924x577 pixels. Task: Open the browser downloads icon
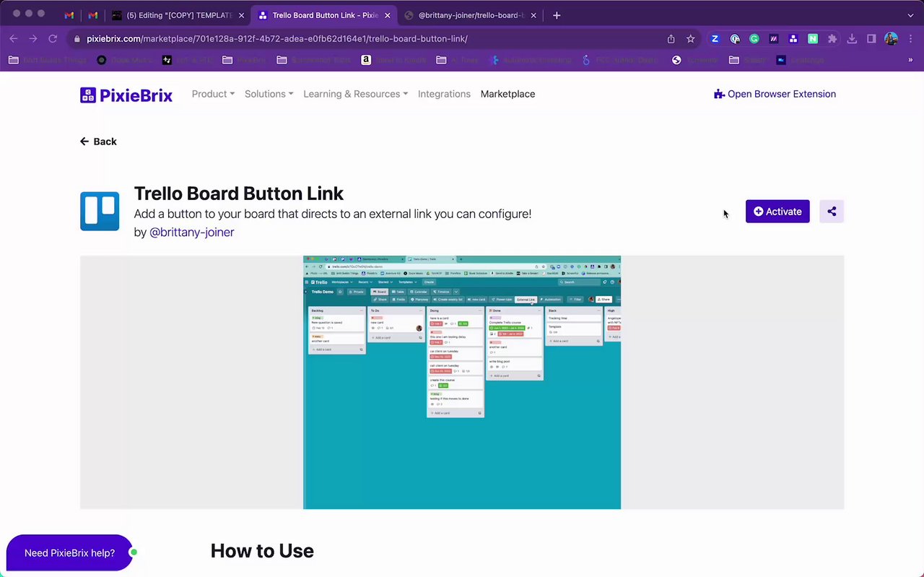tap(852, 39)
